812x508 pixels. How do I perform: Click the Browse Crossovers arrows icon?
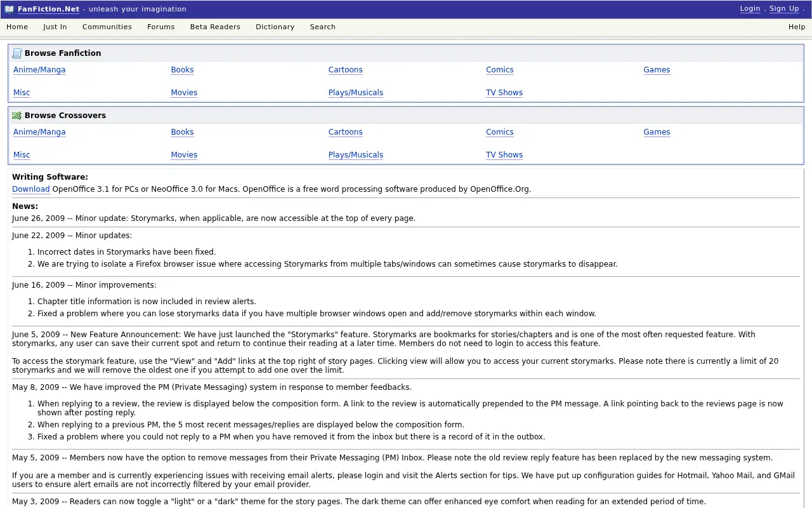[17, 116]
